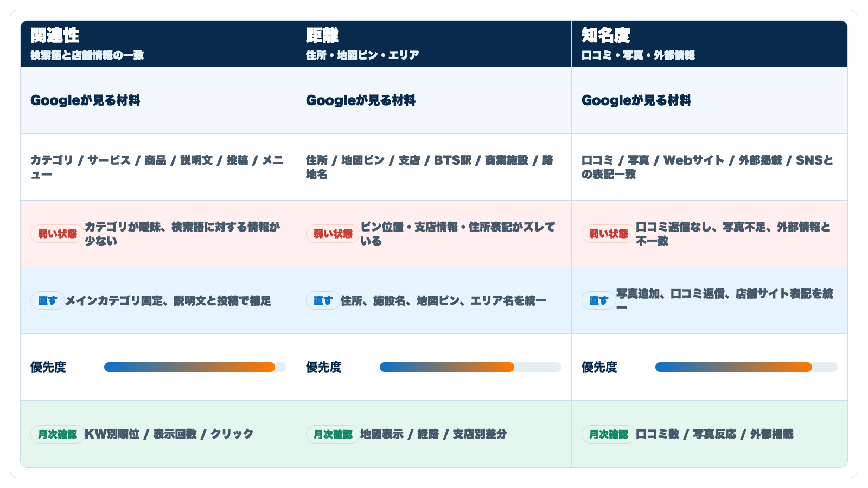Click the 直す badge in the 距離 column
Viewport: 868px width, 488px height.
tap(323, 300)
